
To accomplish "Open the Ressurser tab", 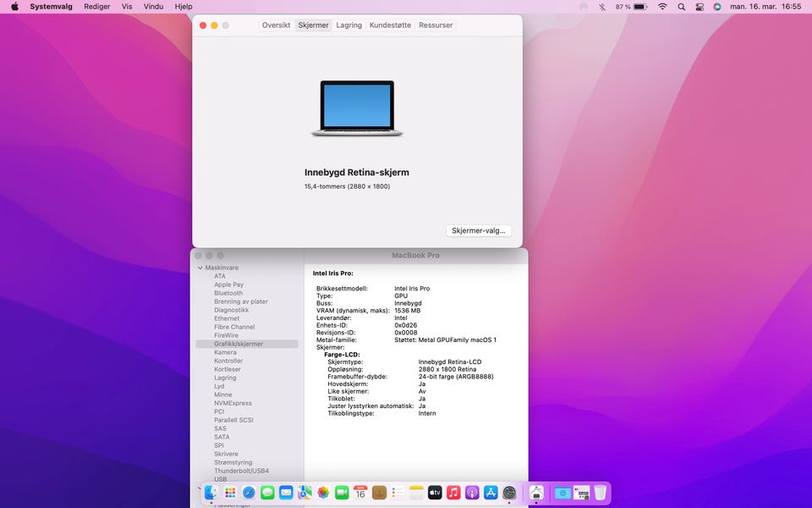I will coord(436,25).
